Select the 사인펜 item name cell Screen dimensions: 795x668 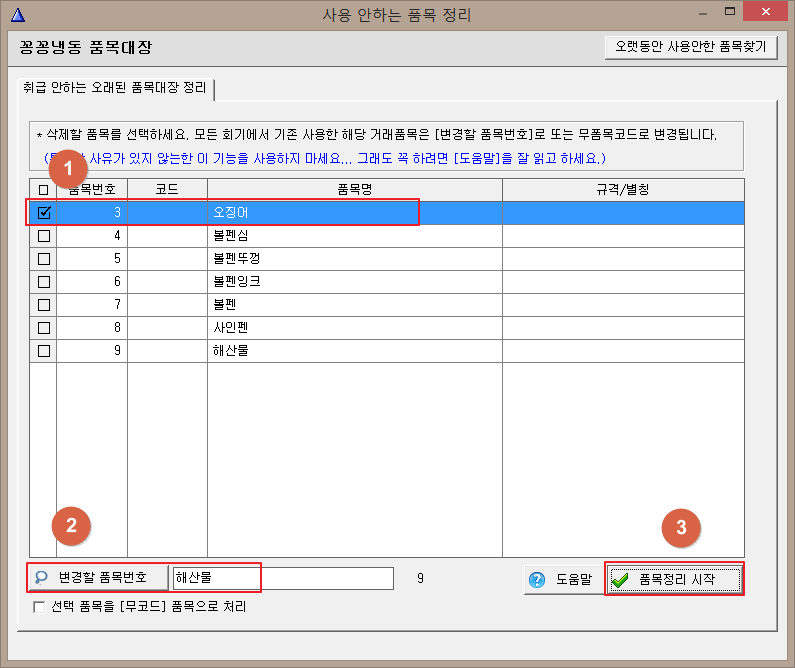click(355, 328)
